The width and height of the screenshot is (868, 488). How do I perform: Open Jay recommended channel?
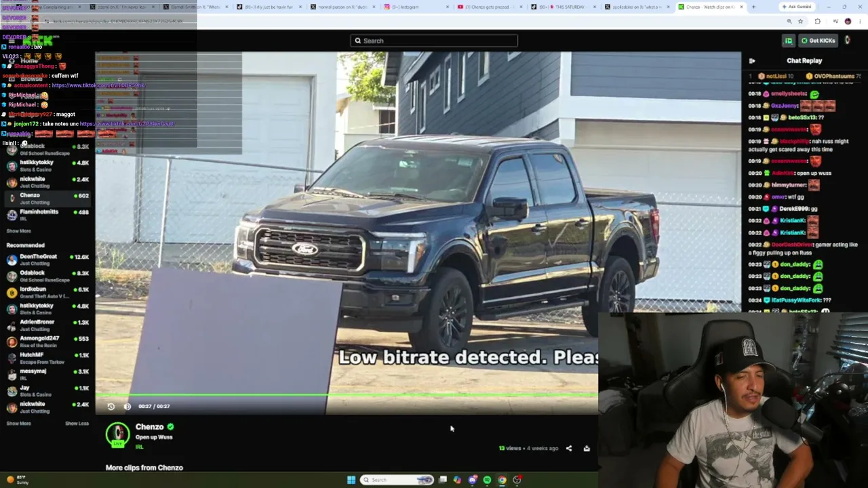coord(47,391)
